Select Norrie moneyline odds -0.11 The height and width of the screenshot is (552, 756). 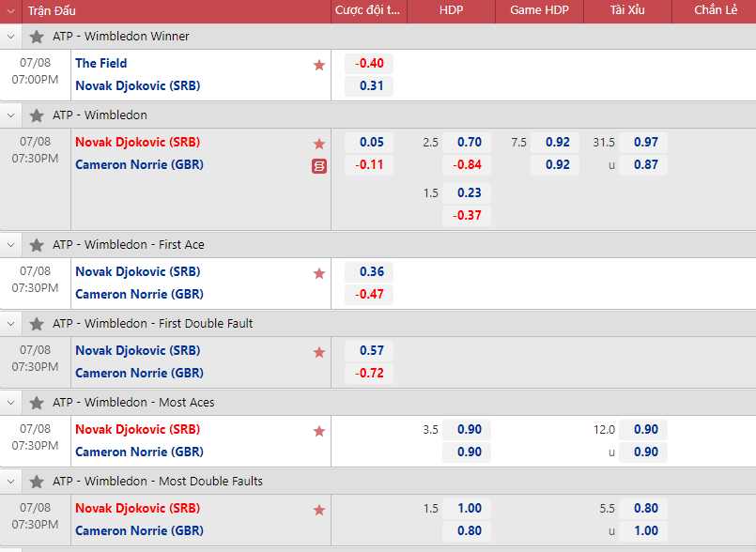[x=369, y=165]
